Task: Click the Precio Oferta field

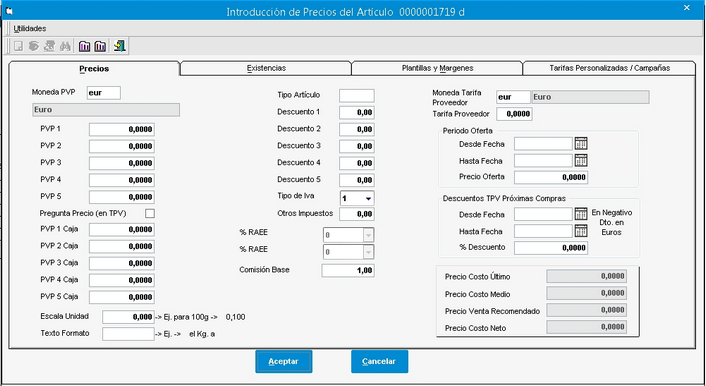Action: click(551, 177)
